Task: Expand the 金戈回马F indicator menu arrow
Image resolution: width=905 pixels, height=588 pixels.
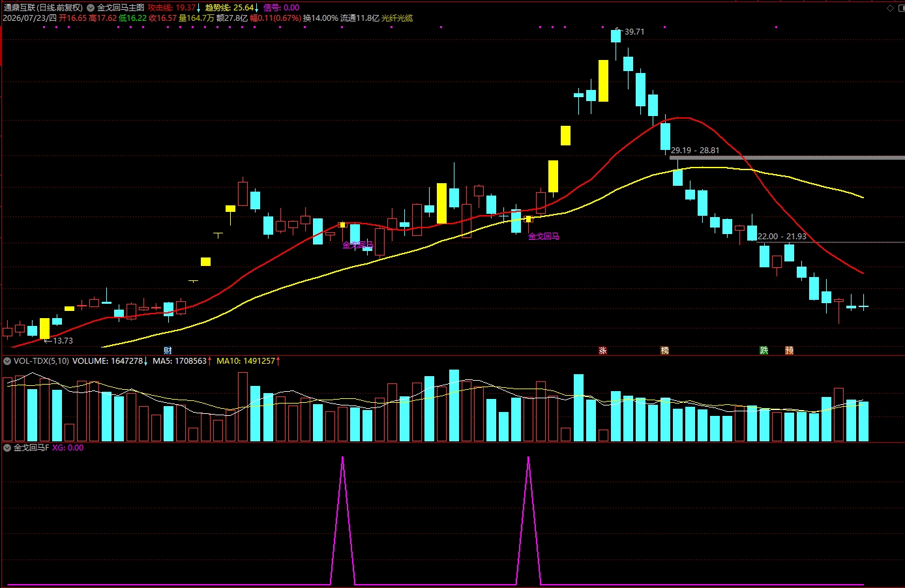Action: 7,448
